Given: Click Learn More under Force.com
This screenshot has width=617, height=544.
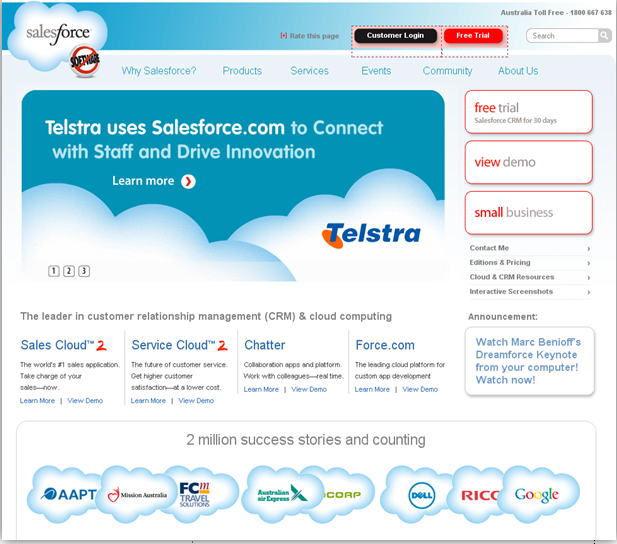Looking at the screenshot, I should (x=372, y=389).
